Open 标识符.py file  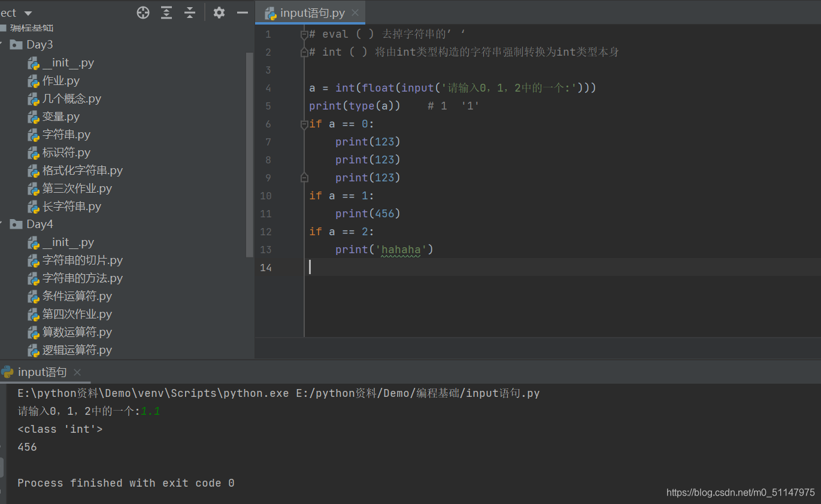tap(66, 152)
